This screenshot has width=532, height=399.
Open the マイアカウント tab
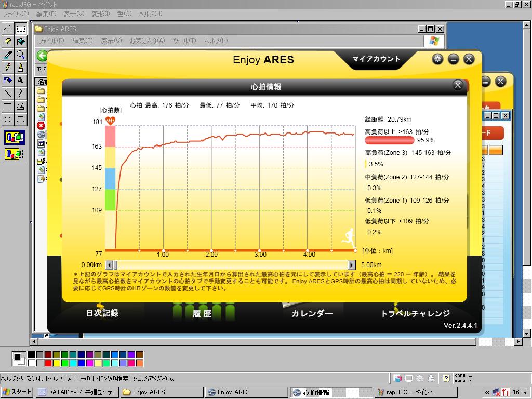point(376,59)
